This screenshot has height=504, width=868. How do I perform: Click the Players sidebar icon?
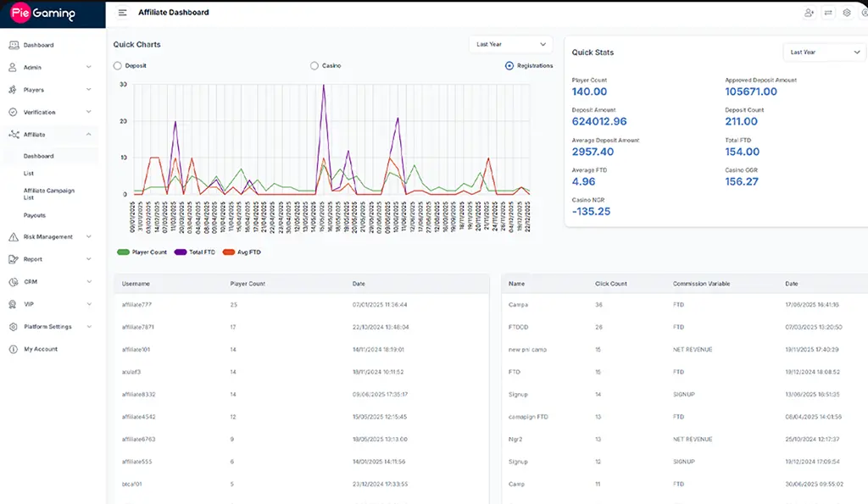click(x=13, y=90)
